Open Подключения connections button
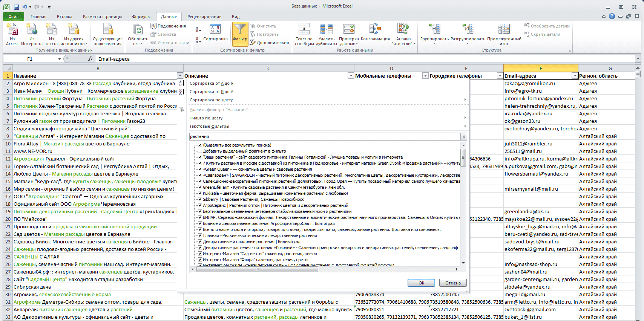The width and height of the screenshot is (644, 321). pos(168,26)
